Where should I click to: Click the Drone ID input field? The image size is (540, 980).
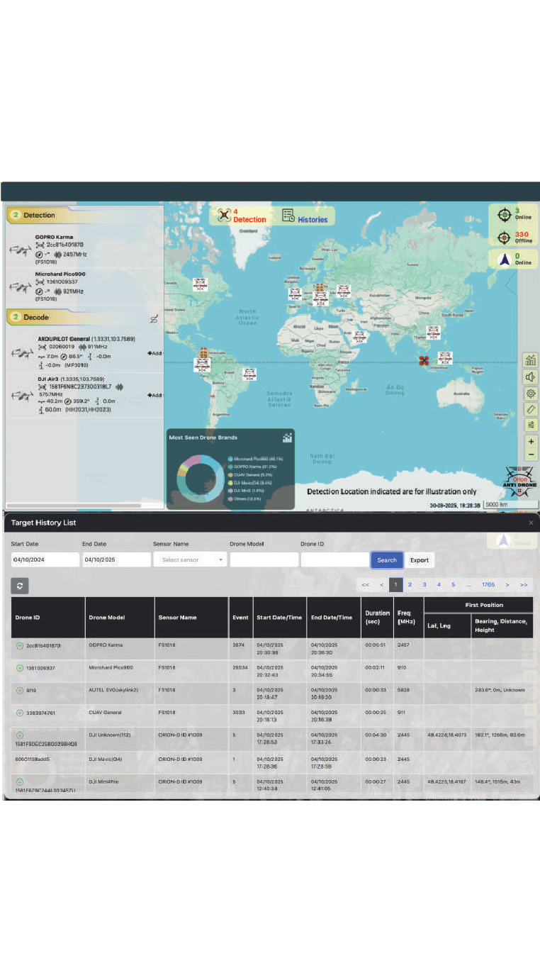tap(334, 559)
